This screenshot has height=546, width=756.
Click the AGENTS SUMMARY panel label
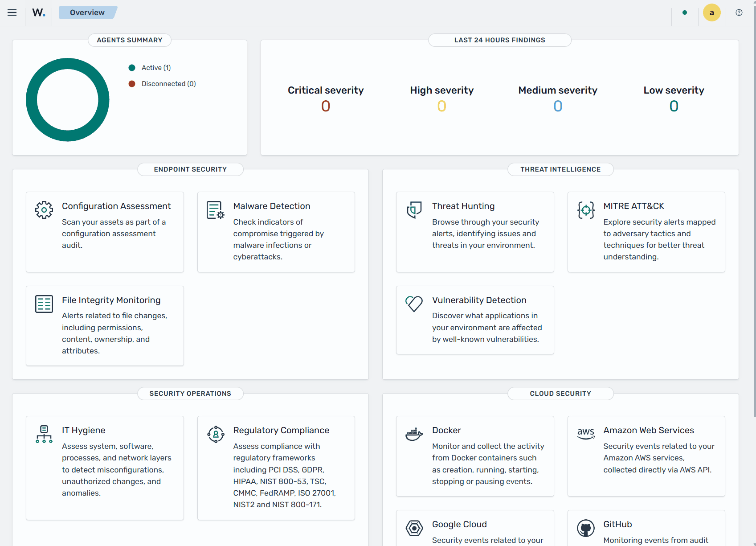pos(130,40)
